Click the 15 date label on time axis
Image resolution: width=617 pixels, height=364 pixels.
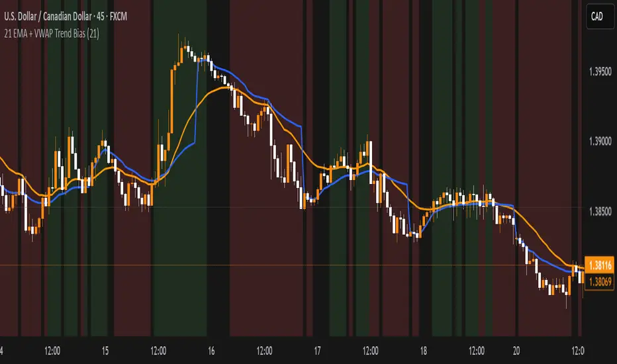coord(105,351)
